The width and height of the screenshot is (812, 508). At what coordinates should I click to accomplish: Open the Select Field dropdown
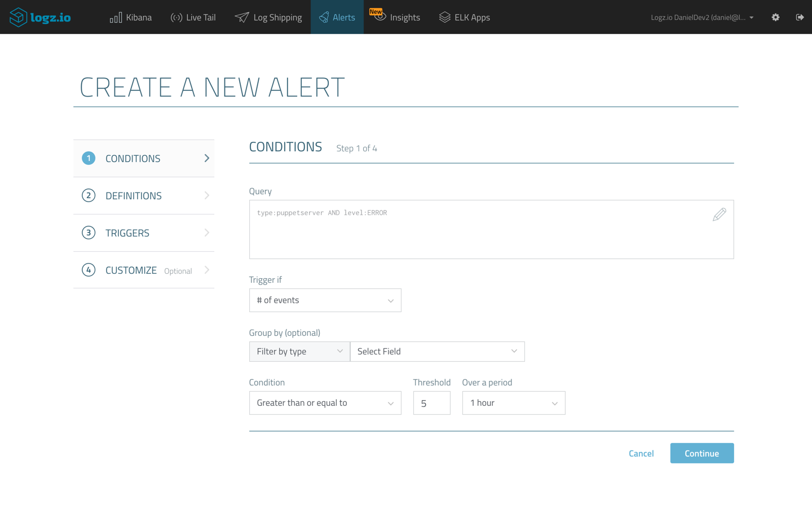[438, 352]
